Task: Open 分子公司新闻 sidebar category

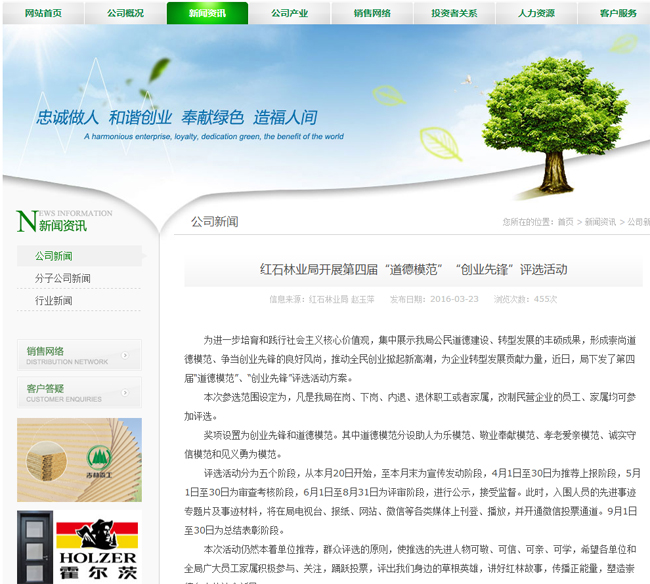Action: (62, 278)
